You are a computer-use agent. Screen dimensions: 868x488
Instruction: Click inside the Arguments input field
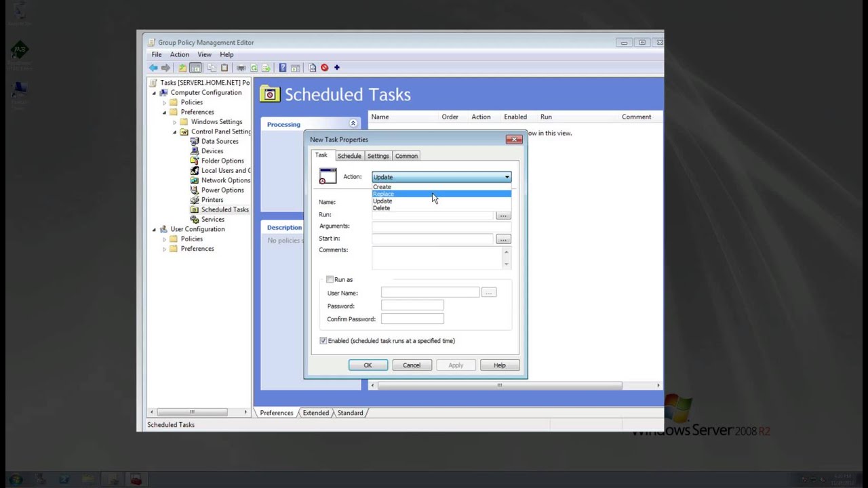pyautogui.click(x=441, y=226)
